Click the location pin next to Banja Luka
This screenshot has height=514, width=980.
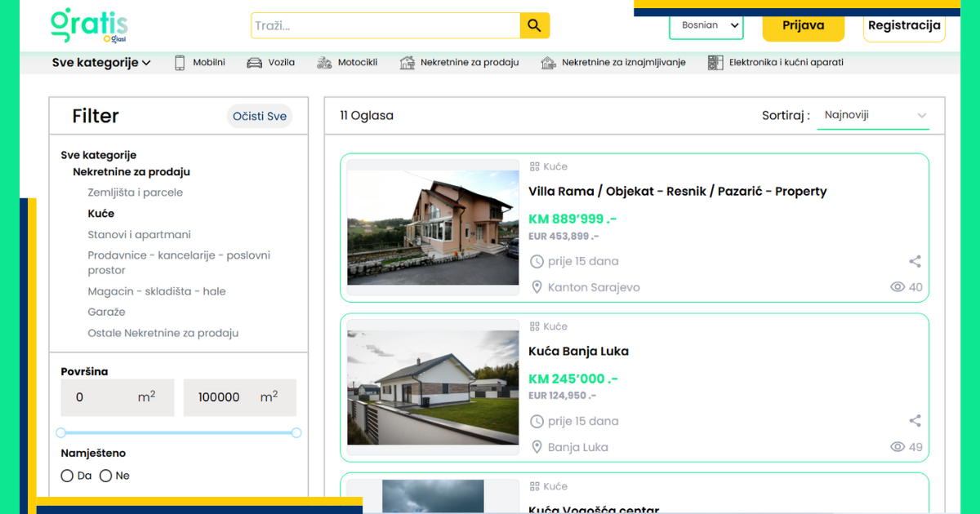point(537,447)
